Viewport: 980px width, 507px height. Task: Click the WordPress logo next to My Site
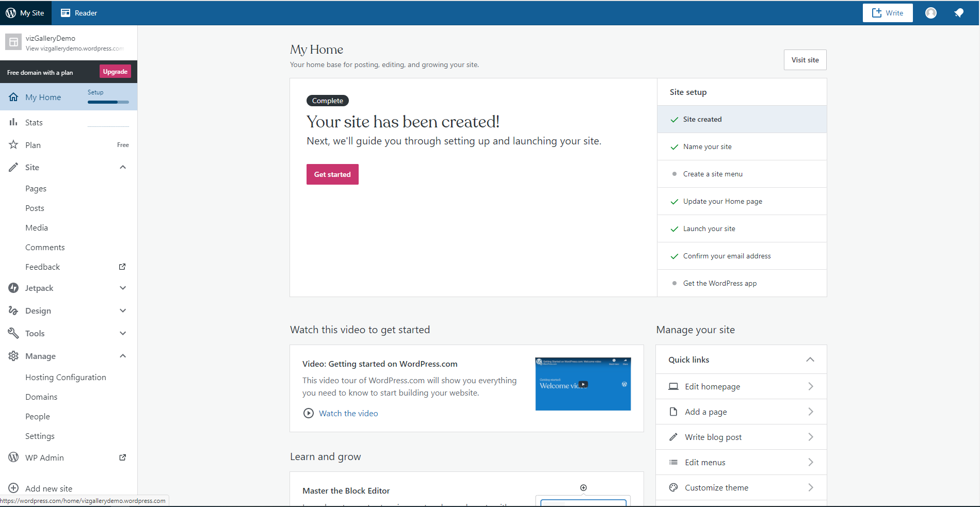click(11, 13)
